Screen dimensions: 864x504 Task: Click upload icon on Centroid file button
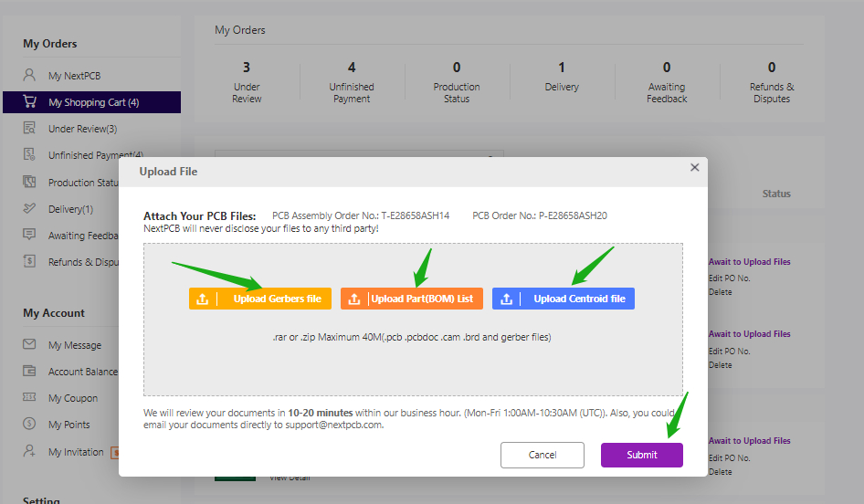(506, 299)
